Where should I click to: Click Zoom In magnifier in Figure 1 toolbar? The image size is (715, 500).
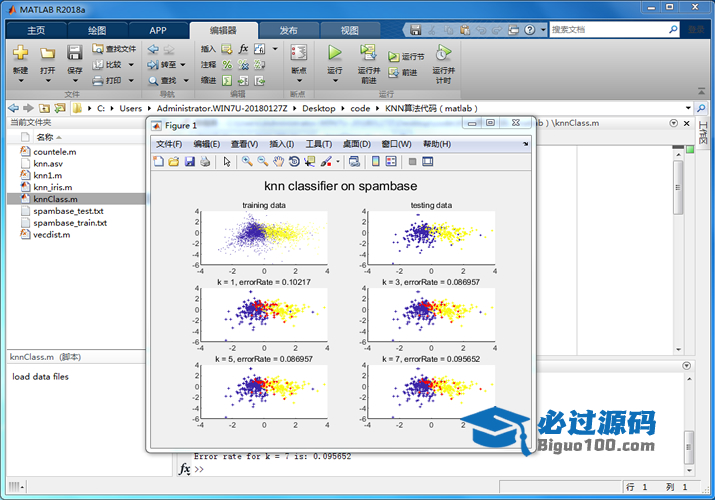[247, 161]
